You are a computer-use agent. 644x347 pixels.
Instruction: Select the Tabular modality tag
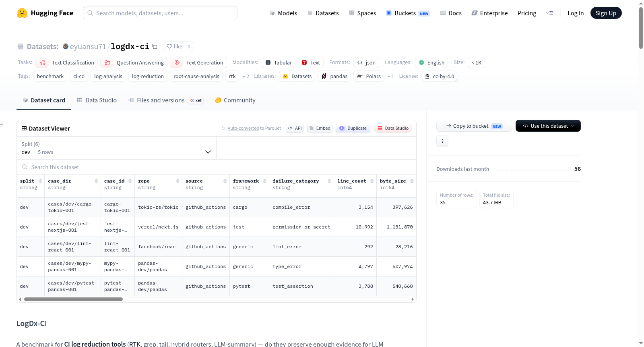click(x=279, y=62)
